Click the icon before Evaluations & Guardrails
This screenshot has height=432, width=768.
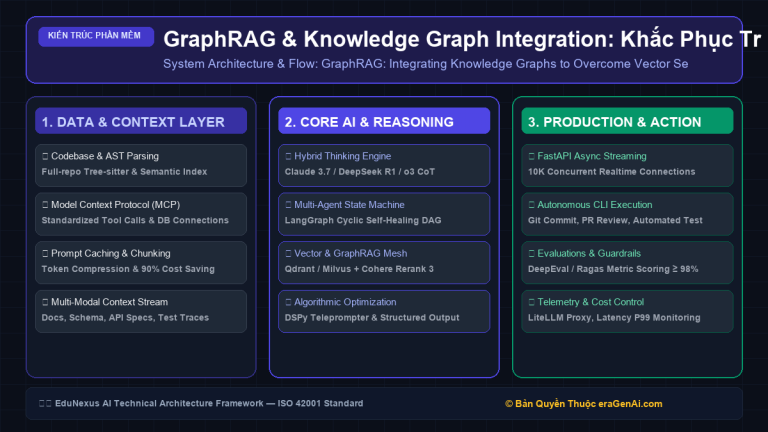point(531,253)
